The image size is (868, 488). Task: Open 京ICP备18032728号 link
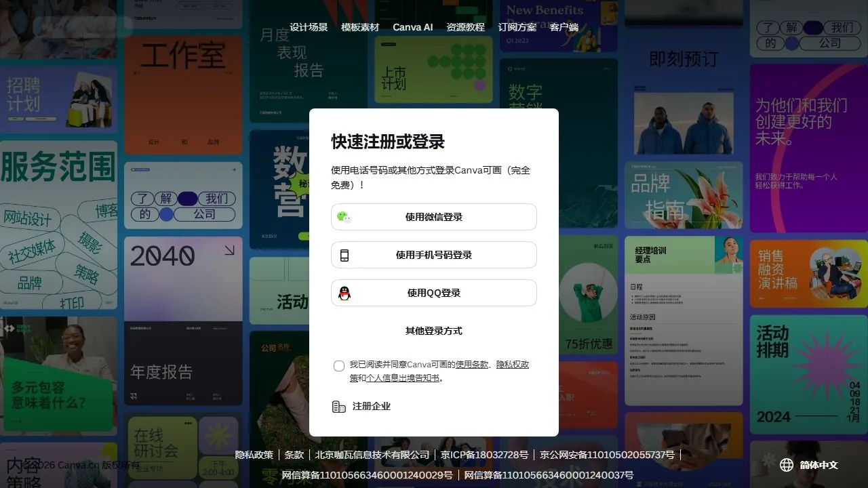pos(484,455)
